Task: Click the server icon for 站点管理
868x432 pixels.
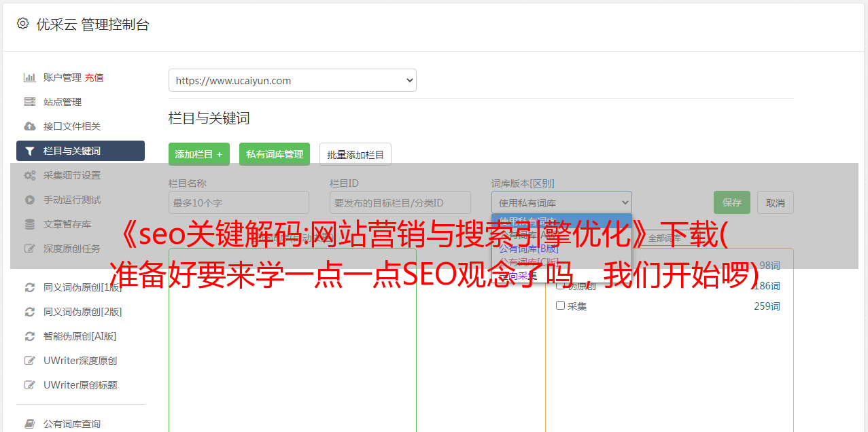Action: [x=29, y=102]
